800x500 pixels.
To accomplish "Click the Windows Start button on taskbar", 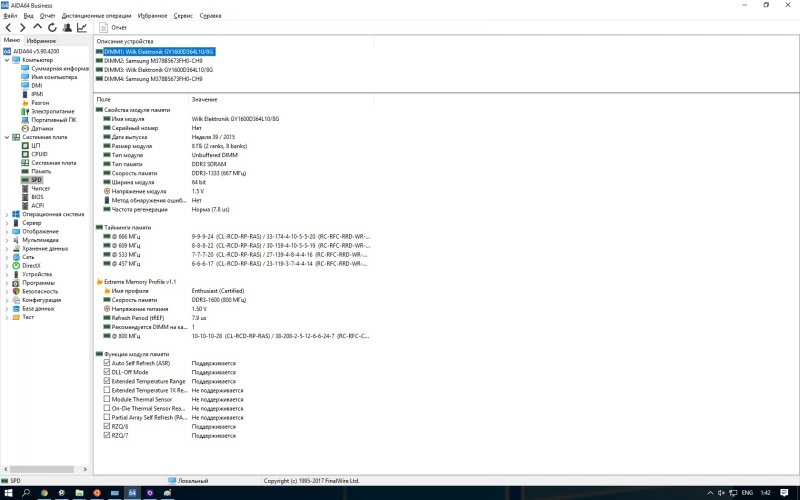I will 7,493.
